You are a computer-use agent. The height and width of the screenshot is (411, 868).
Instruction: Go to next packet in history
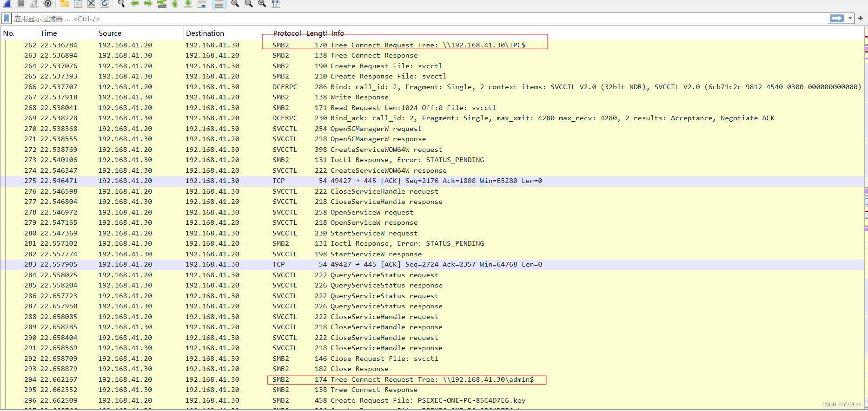[x=148, y=4]
